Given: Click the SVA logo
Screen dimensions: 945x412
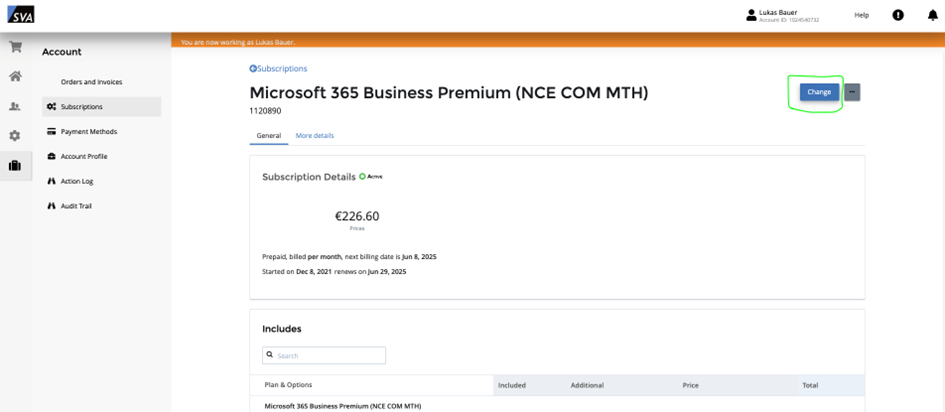Looking at the screenshot, I should point(21,14).
